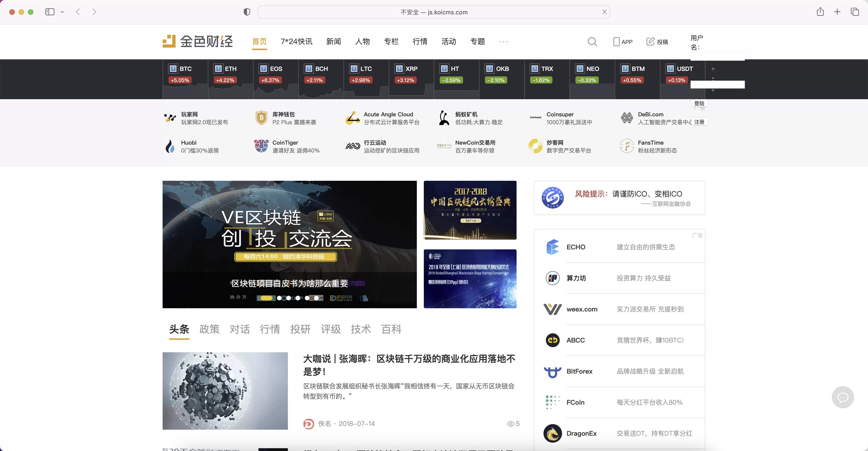
Task: Click the BitForex bull logo
Action: pyautogui.click(x=552, y=372)
